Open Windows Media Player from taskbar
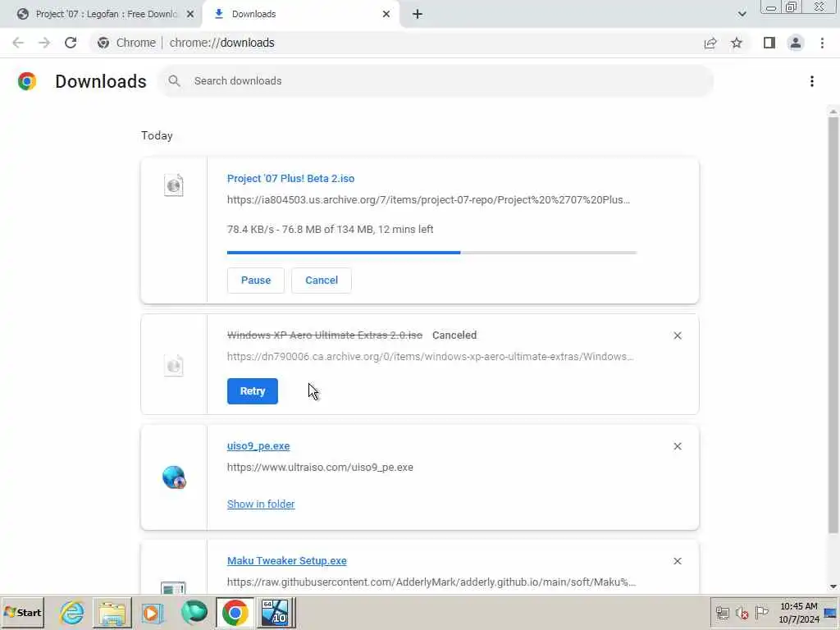The width and height of the screenshot is (840, 630). coord(152,612)
